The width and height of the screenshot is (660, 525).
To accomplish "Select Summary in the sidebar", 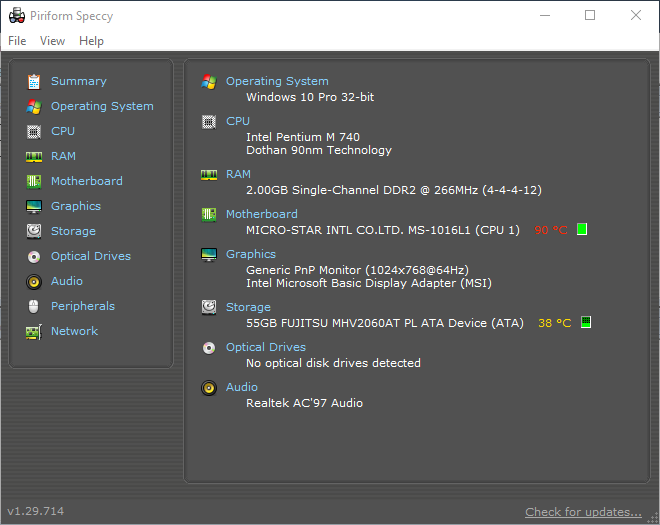I will point(79,81).
